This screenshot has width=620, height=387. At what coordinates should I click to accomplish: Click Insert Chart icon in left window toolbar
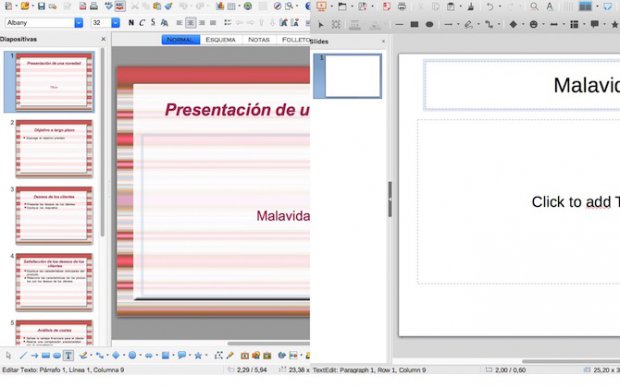point(220,6)
